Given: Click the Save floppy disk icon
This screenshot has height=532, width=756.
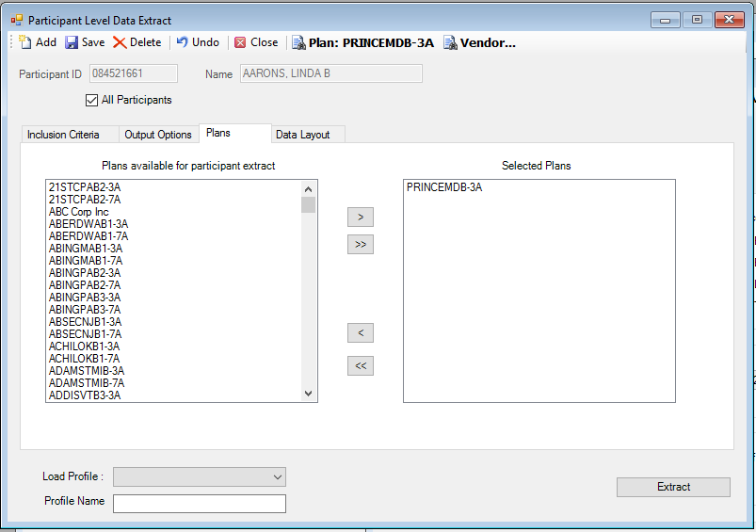Looking at the screenshot, I should 72,42.
